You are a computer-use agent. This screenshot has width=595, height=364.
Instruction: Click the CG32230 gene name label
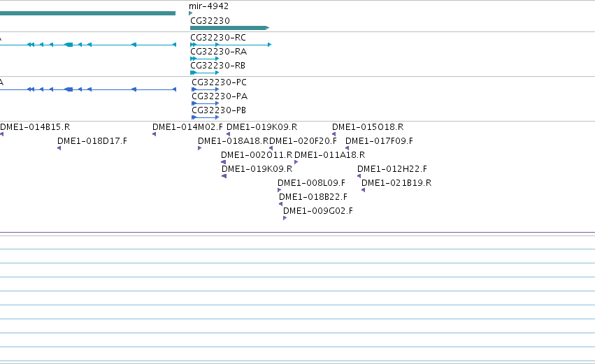coord(210,20)
